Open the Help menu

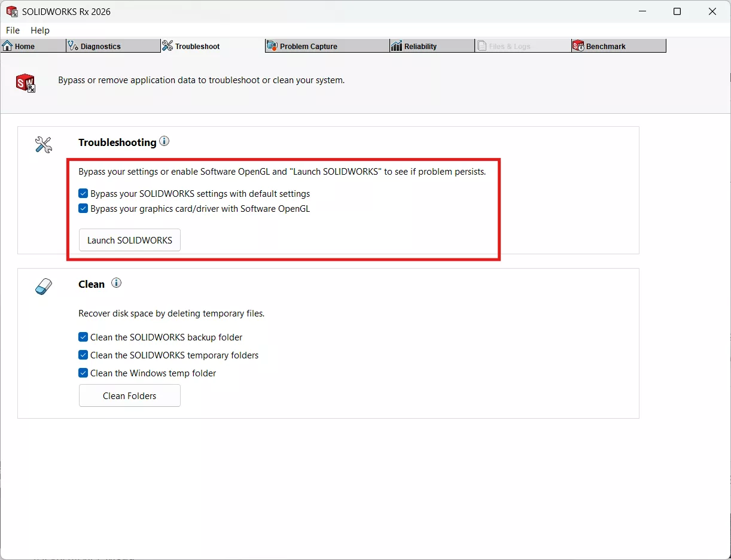pyautogui.click(x=39, y=30)
